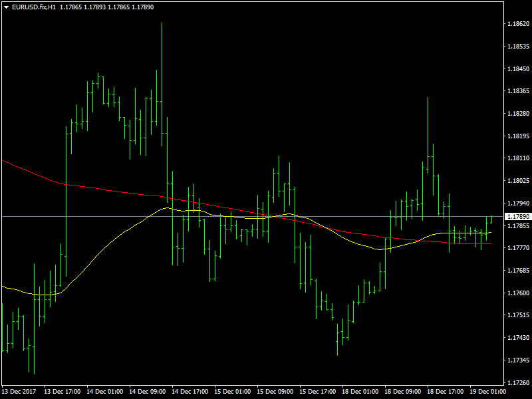Viewport: 532px width, 399px height.
Task: Click the 15 Dec 01:00 time label
Action: tap(232, 392)
